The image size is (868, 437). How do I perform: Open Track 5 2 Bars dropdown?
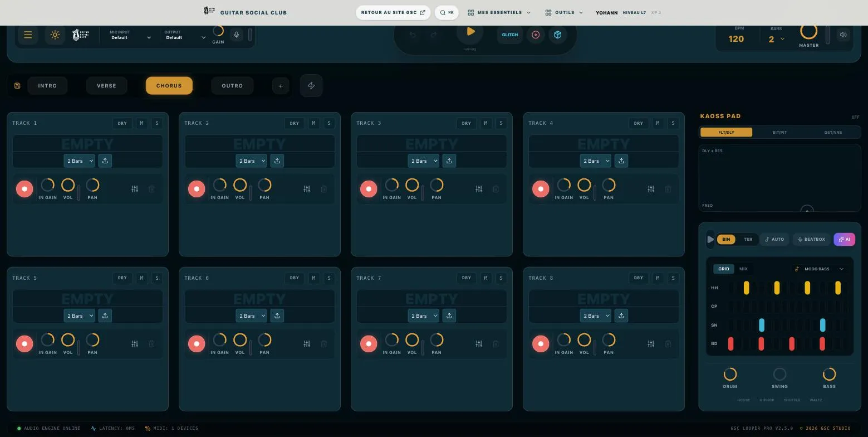[79, 315]
